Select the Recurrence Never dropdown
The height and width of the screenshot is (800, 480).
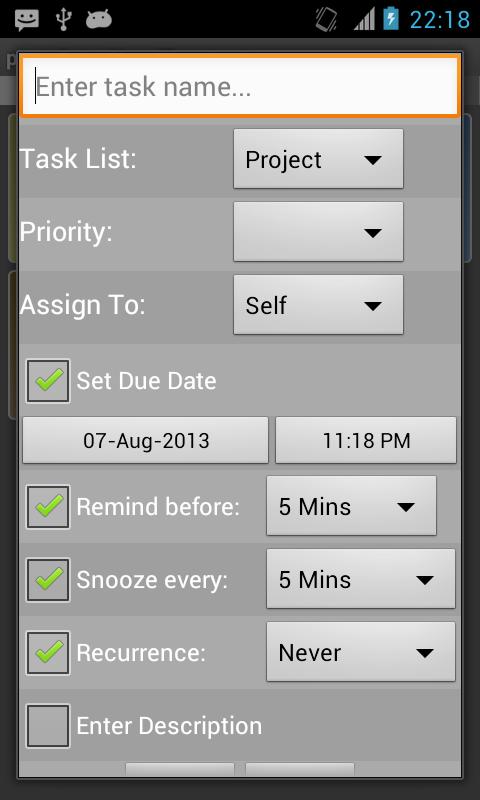tap(361, 652)
